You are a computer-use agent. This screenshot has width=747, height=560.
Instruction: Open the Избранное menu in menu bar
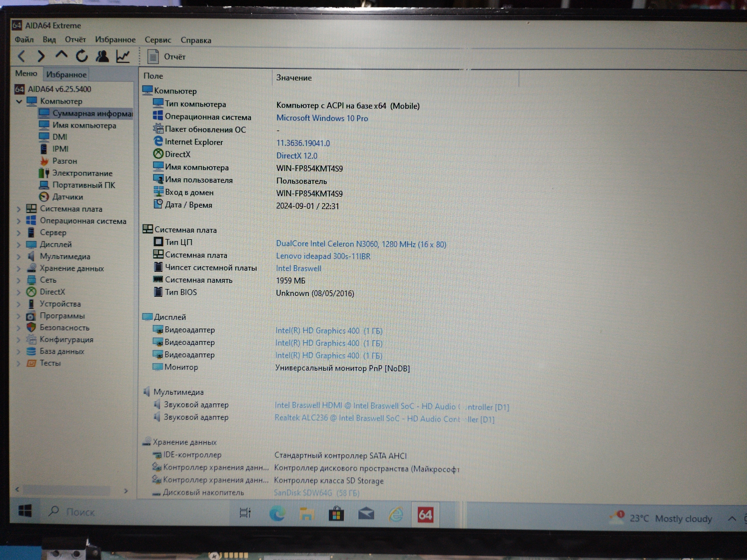(115, 40)
